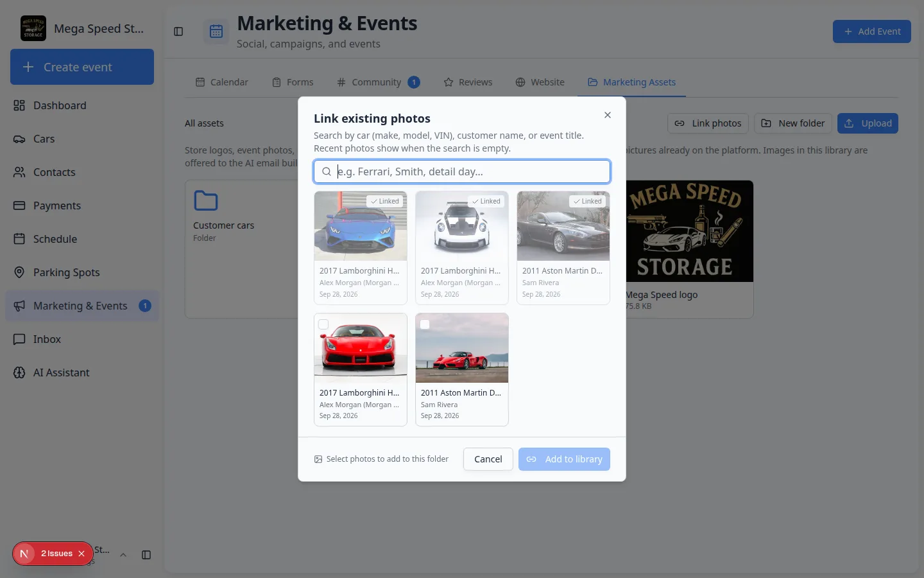Open Dashboard from the sidebar
The height and width of the screenshot is (578, 924).
(82, 105)
